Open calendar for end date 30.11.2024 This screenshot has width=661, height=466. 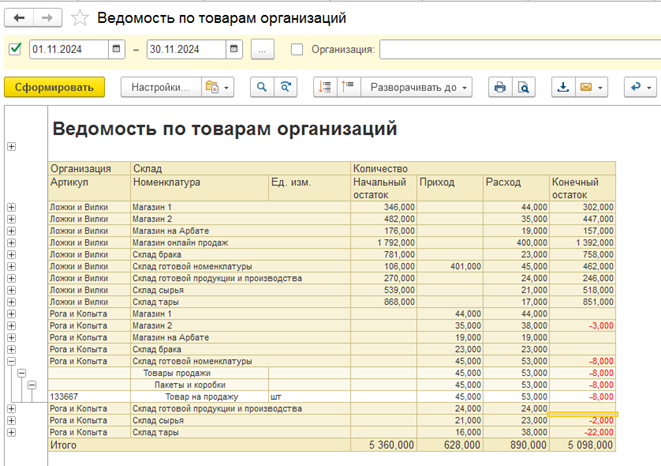pos(234,49)
